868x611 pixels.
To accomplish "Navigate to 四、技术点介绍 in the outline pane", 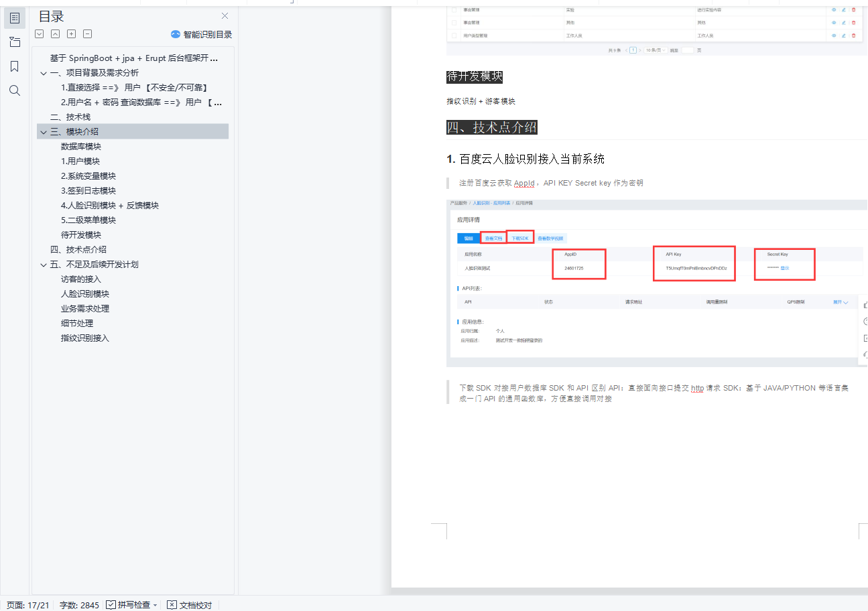I will (x=78, y=250).
